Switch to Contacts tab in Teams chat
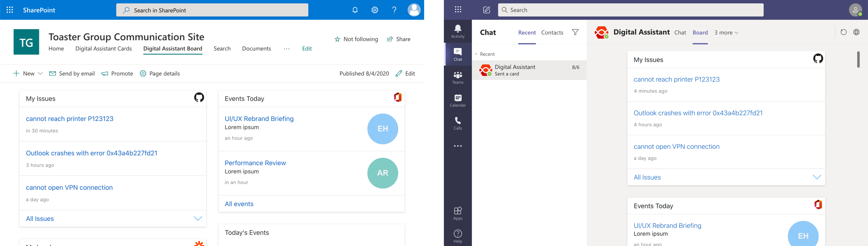This screenshot has width=868, height=246. tap(552, 32)
